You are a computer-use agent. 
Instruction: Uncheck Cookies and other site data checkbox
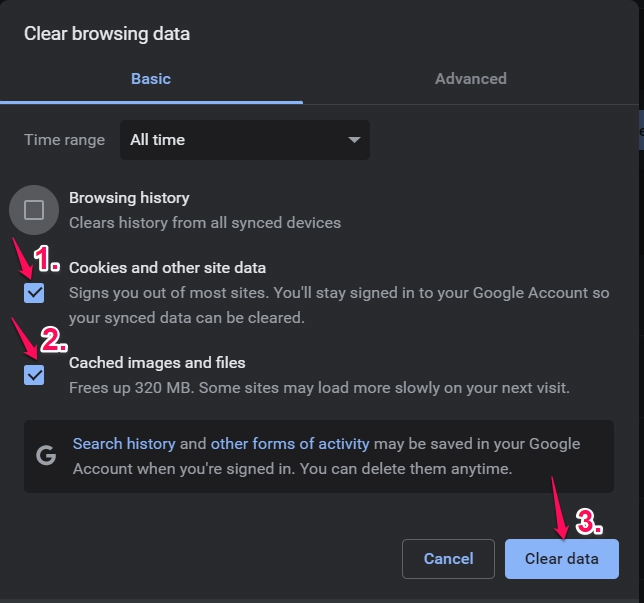[34, 292]
